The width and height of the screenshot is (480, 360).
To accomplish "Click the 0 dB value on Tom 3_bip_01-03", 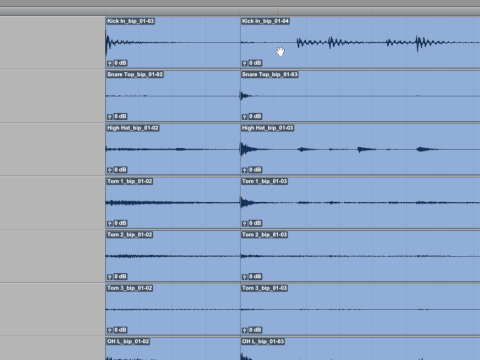I will [x=255, y=330].
